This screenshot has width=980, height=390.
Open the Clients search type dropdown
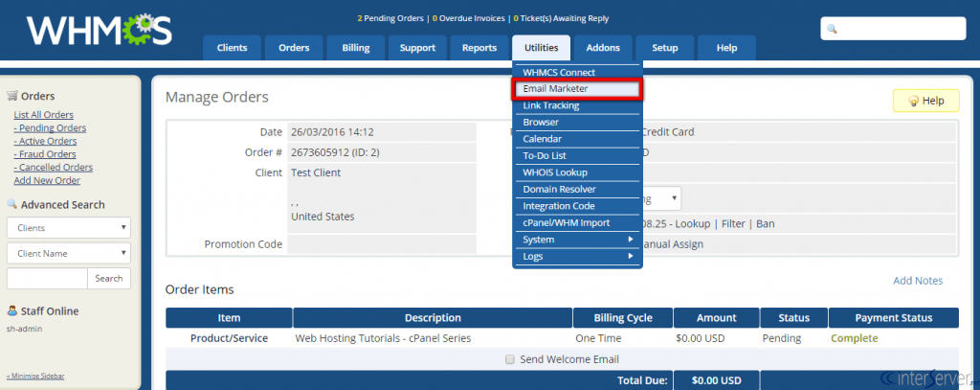[x=69, y=228]
